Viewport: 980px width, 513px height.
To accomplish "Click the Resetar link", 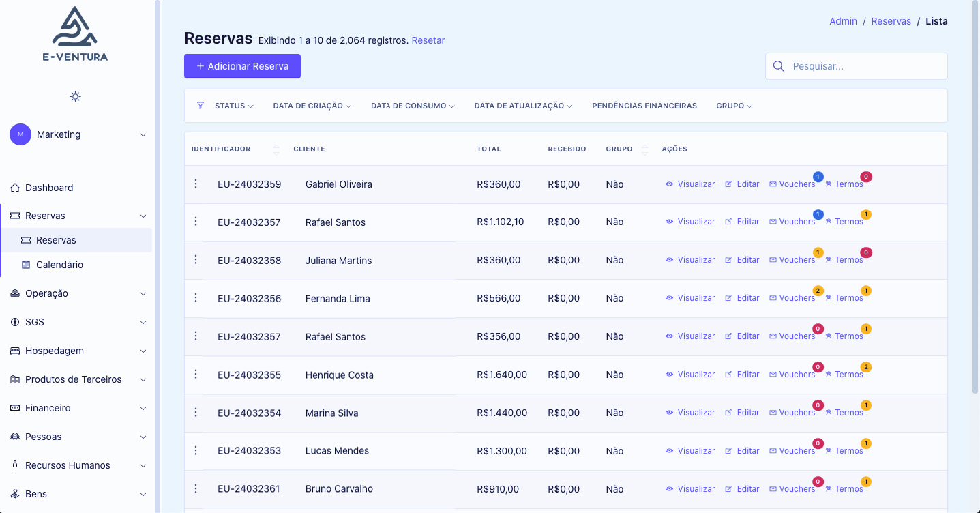I will 428,40.
